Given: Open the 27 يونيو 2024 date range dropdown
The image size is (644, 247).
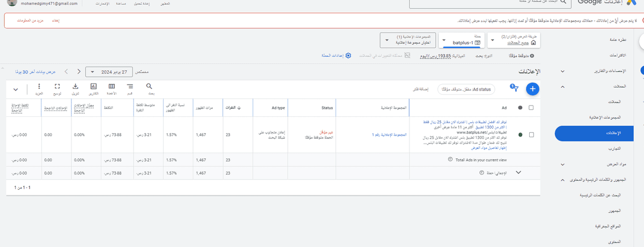Looking at the screenshot, I should click(109, 71).
